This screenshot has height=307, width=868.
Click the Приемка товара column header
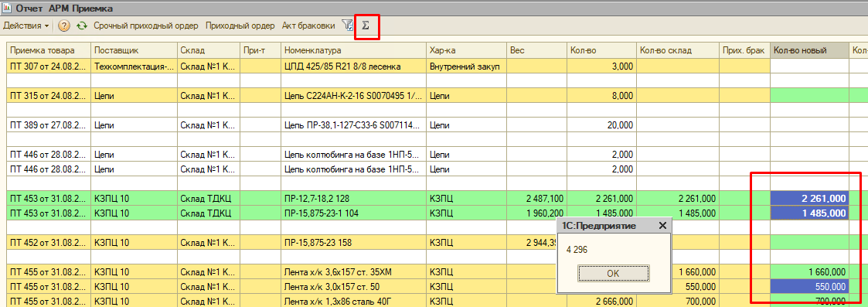48,50
